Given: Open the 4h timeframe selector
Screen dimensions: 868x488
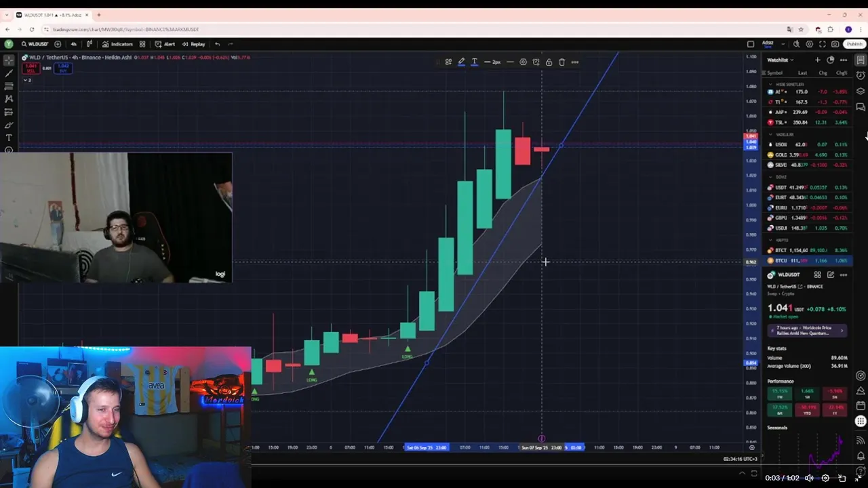Looking at the screenshot, I should click(74, 44).
